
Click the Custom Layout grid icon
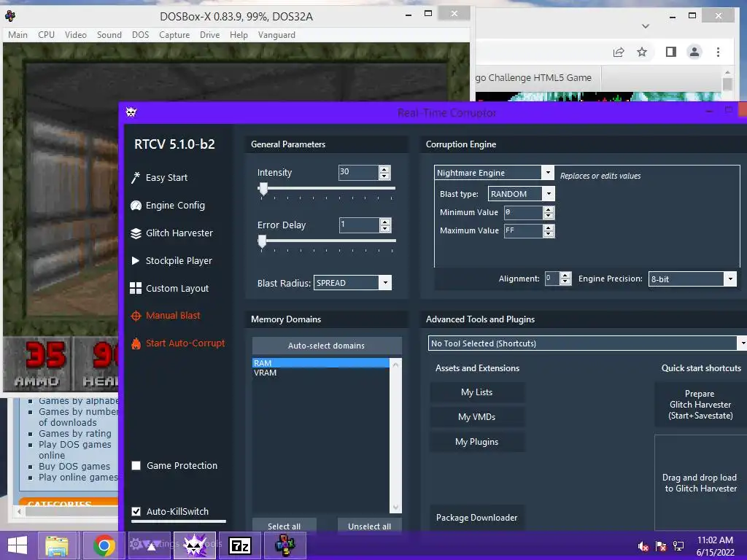[136, 288]
